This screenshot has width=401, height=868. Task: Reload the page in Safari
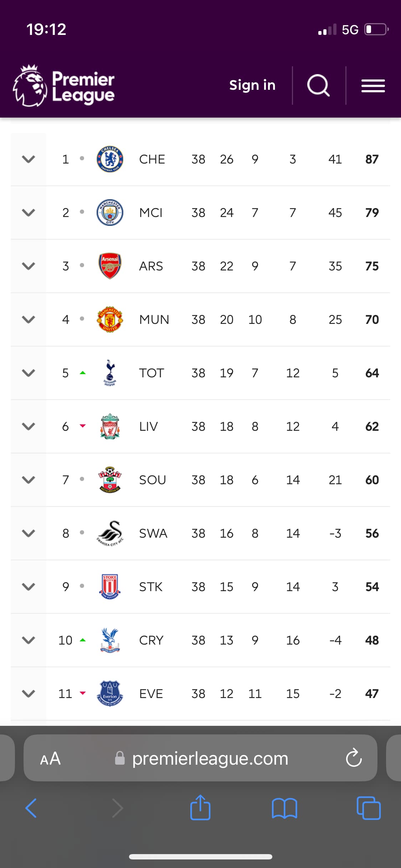354,758
